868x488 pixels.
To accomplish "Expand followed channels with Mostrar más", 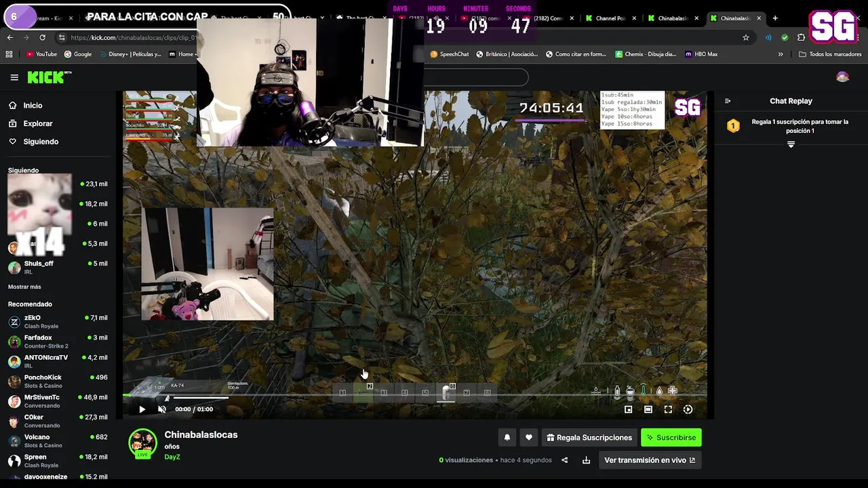I will (x=24, y=287).
